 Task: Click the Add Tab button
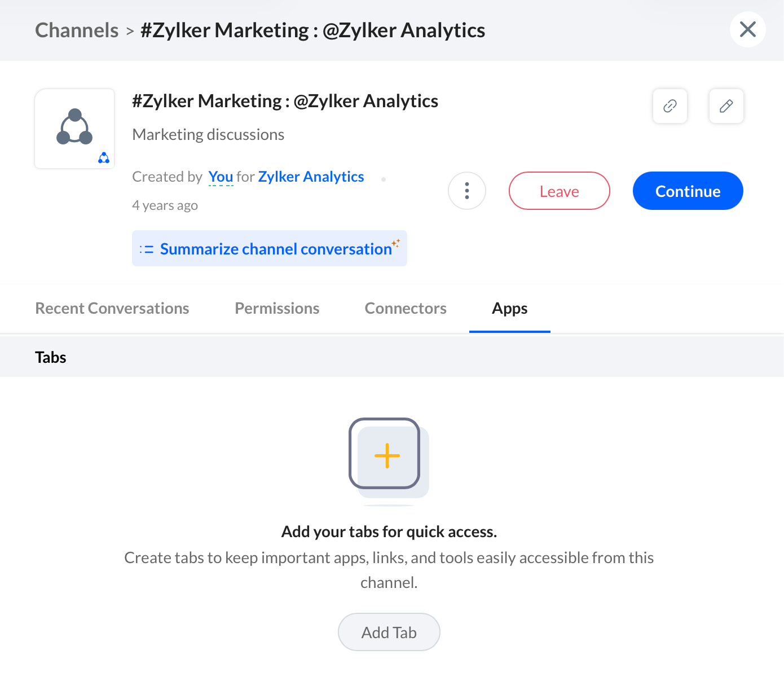(x=389, y=632)
